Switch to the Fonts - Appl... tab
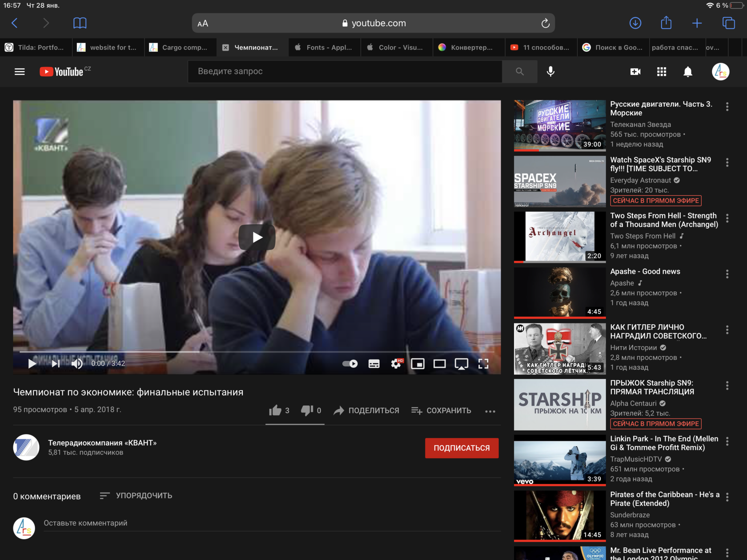 (325, 48)
